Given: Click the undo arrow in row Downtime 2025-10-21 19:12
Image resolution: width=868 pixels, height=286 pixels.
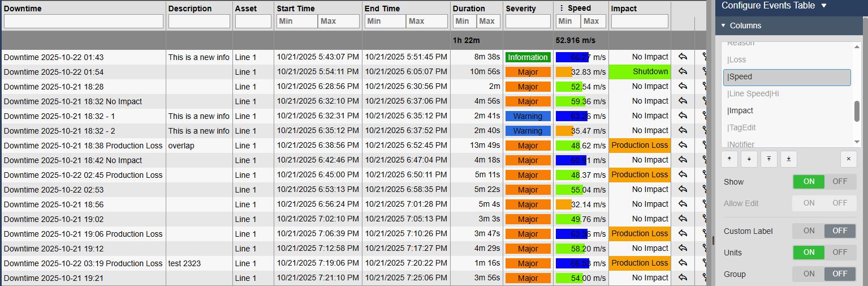Looking at the screenshot, I should click(683, 248).
